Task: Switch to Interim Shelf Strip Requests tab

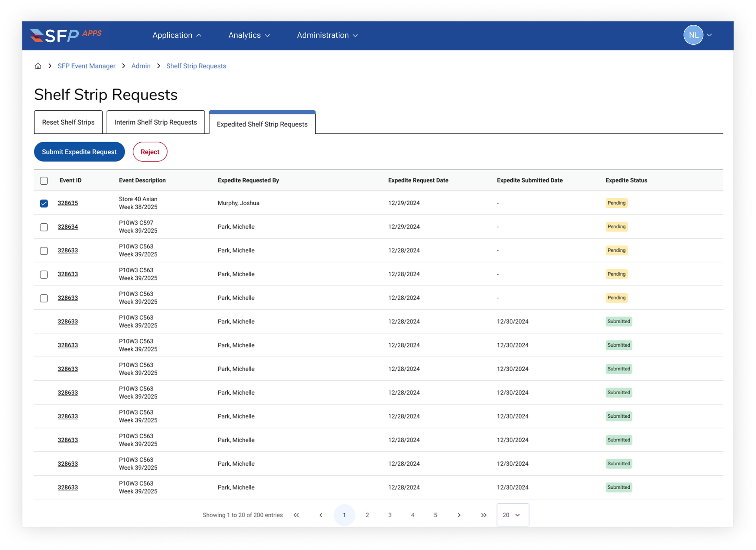Action: 156,122
